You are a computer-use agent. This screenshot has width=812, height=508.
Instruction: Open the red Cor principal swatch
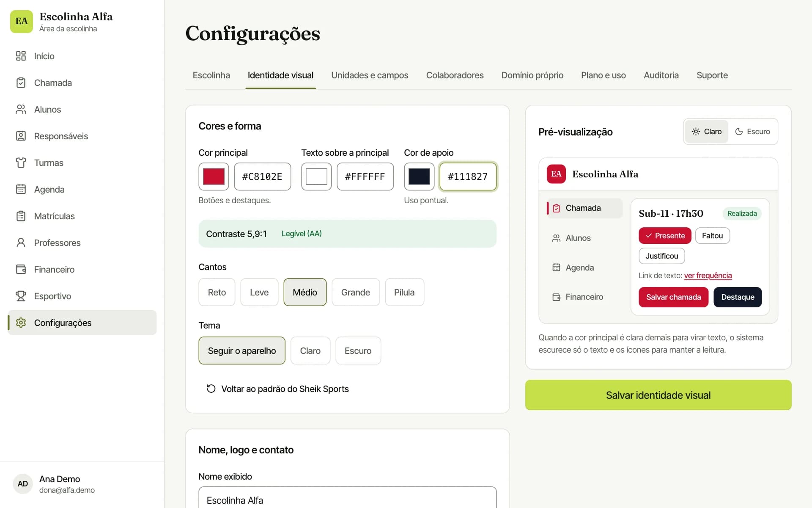click(x=214, y=177)
